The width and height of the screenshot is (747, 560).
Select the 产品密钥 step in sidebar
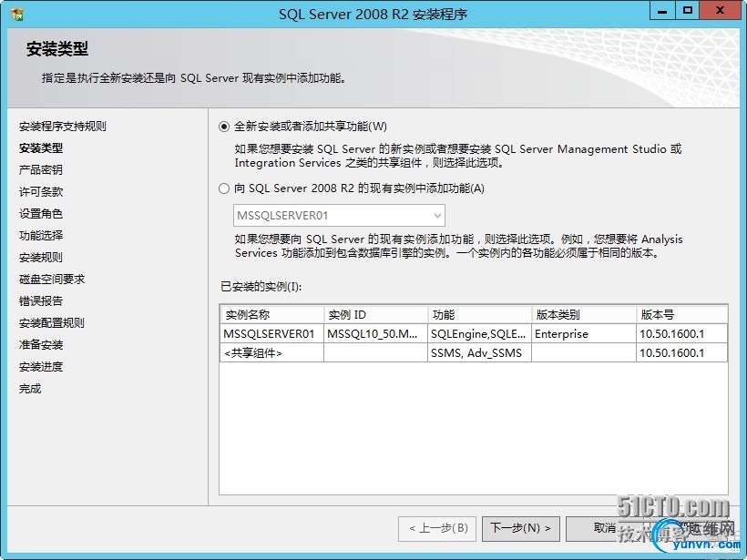coord(41,170)
